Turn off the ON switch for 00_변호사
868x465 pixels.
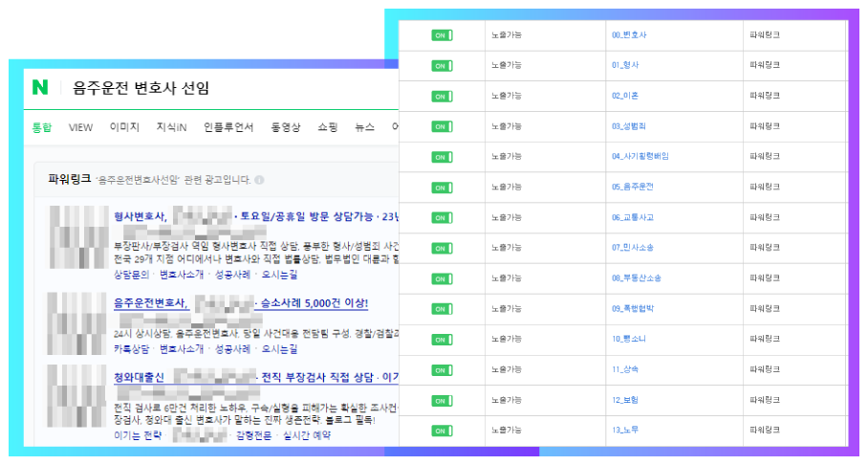click(x=442, y=35)
